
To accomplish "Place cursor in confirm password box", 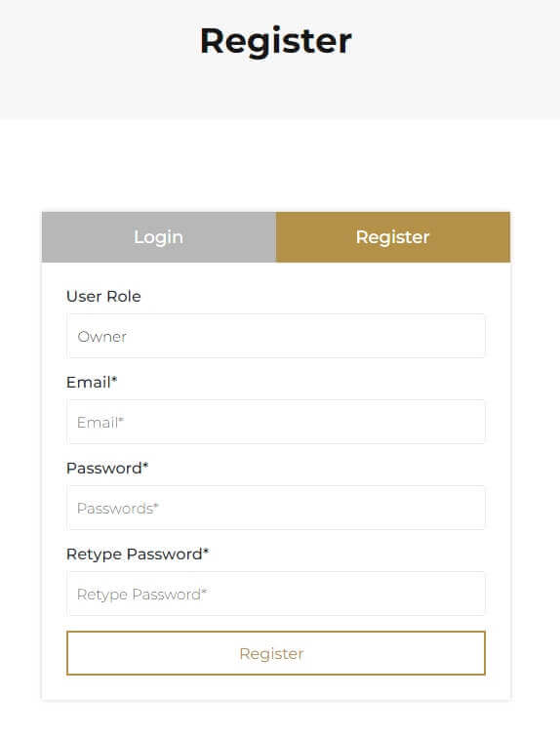I will [x=276, y=594].
